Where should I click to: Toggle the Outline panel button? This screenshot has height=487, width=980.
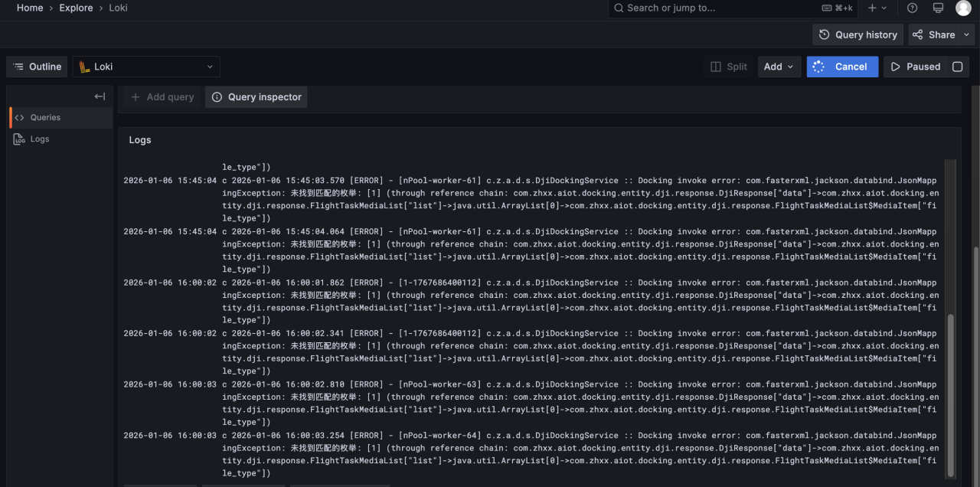pos(37,67)
